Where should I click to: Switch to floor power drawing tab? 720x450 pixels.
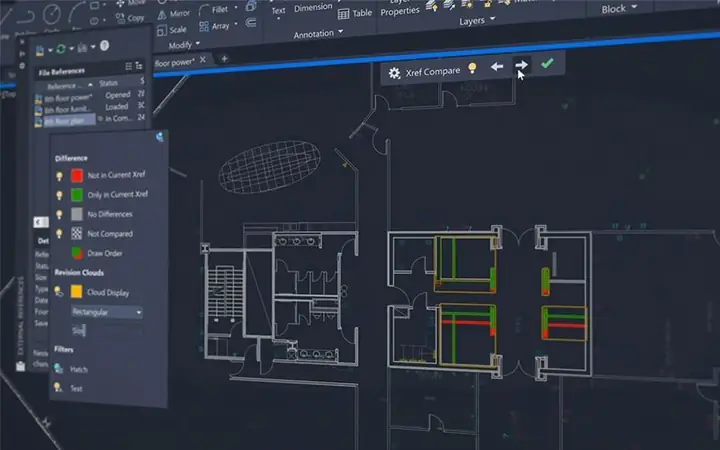(x=174, y=62)
